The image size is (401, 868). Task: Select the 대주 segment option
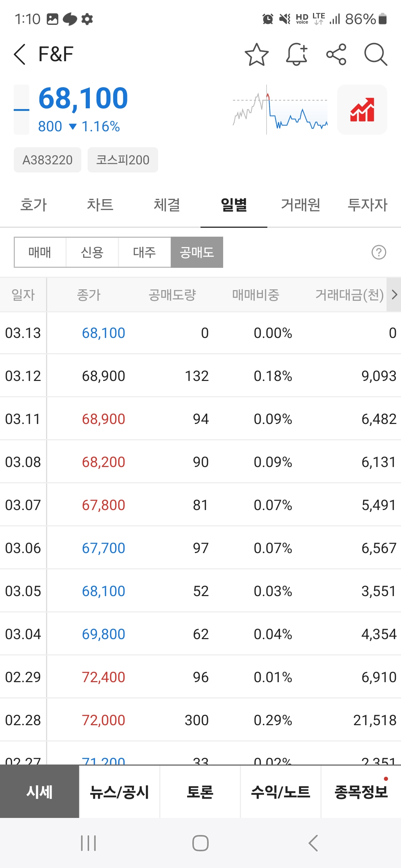pos(144,252)
